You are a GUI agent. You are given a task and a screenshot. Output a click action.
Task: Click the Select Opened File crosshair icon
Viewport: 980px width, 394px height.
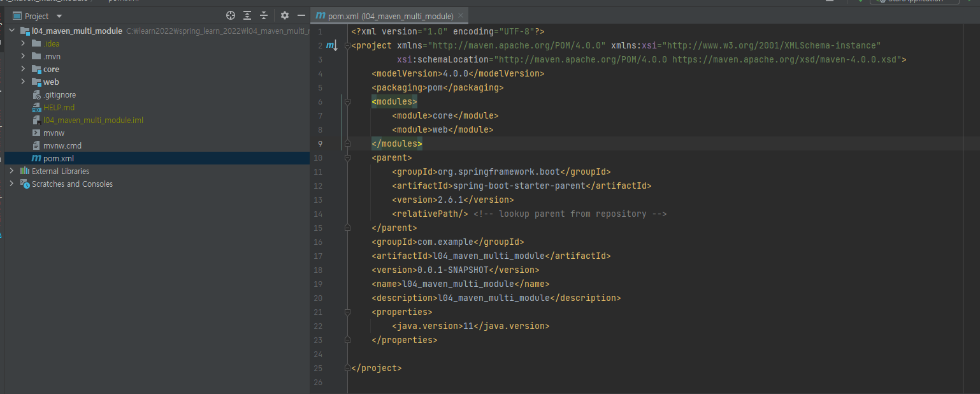[x=231, y=15]
